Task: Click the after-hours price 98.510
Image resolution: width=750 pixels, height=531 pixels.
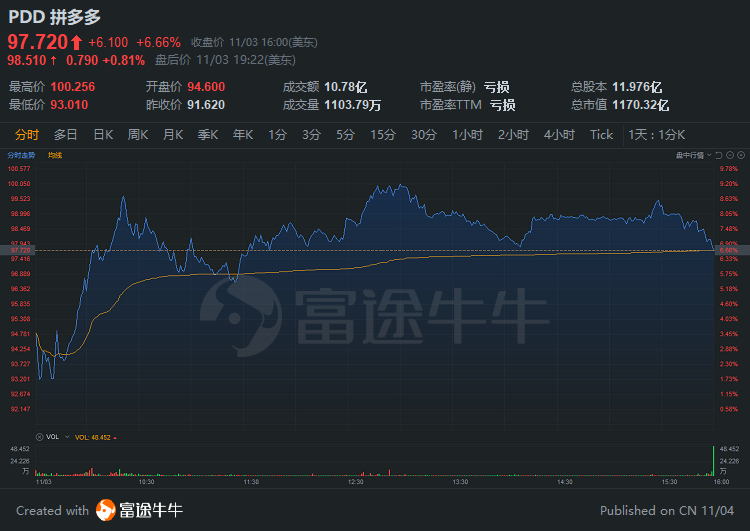Action: point(27,60)
